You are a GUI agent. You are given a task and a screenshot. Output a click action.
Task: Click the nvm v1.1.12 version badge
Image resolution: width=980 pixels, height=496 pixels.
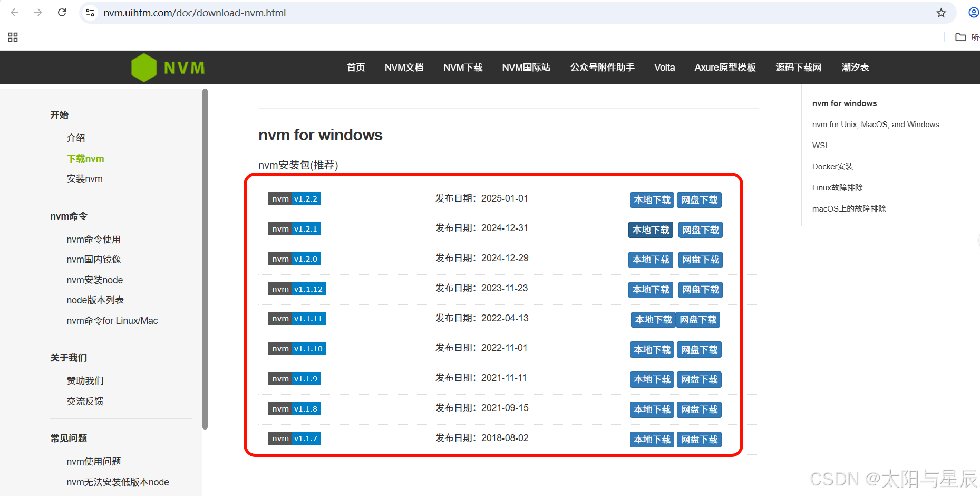coord(297,289)
